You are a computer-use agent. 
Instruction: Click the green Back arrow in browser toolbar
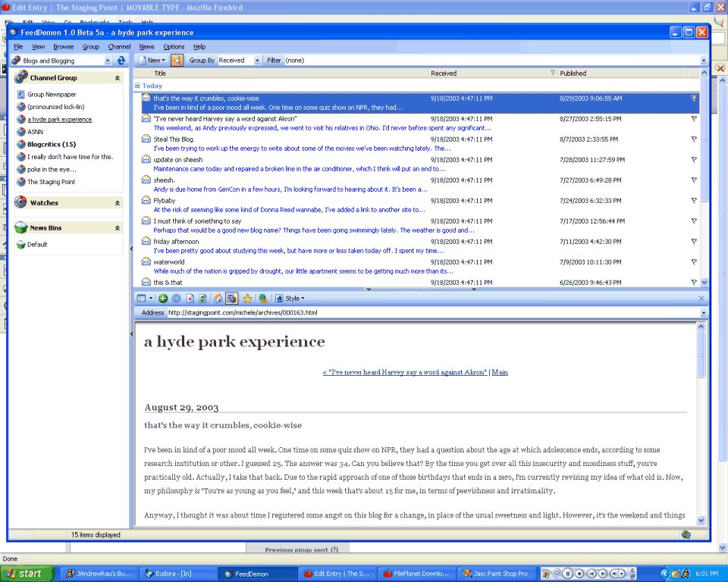click(x=163, y=299)
